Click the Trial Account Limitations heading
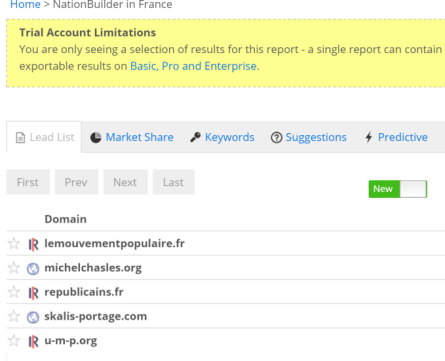Screen dimensions: 445x361 point(88,33)
